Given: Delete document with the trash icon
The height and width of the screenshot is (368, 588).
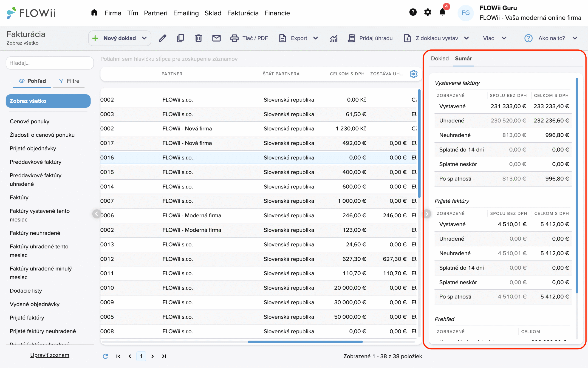Looking at the screenshot, I should point(198,38).
